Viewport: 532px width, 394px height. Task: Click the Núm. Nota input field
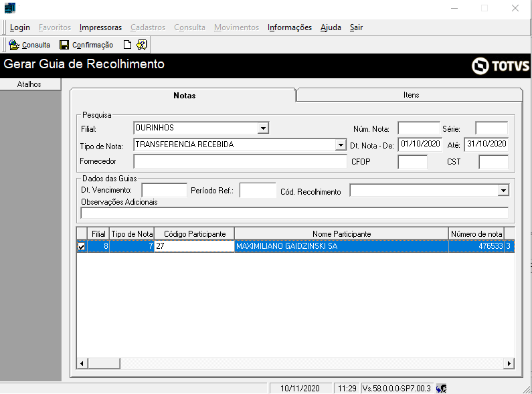coord(419,128)
